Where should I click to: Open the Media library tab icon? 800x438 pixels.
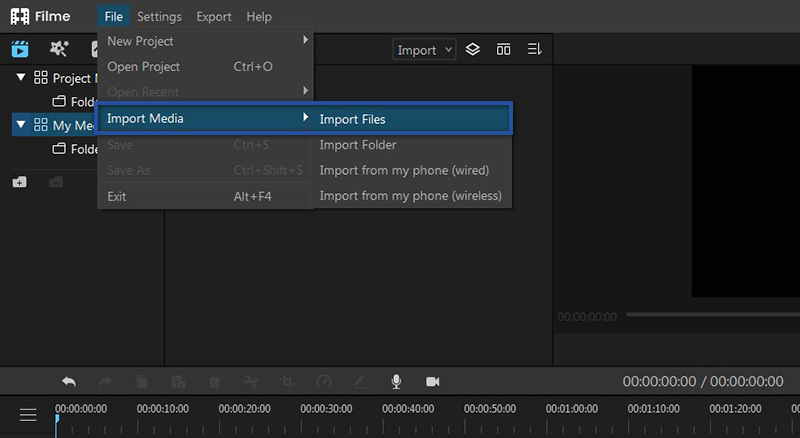tap(20, 49)
